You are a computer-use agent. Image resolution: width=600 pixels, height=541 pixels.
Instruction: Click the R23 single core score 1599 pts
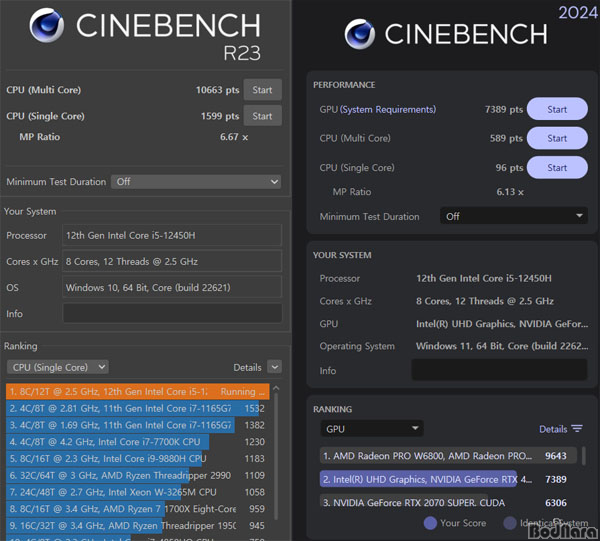pos(220,116)
